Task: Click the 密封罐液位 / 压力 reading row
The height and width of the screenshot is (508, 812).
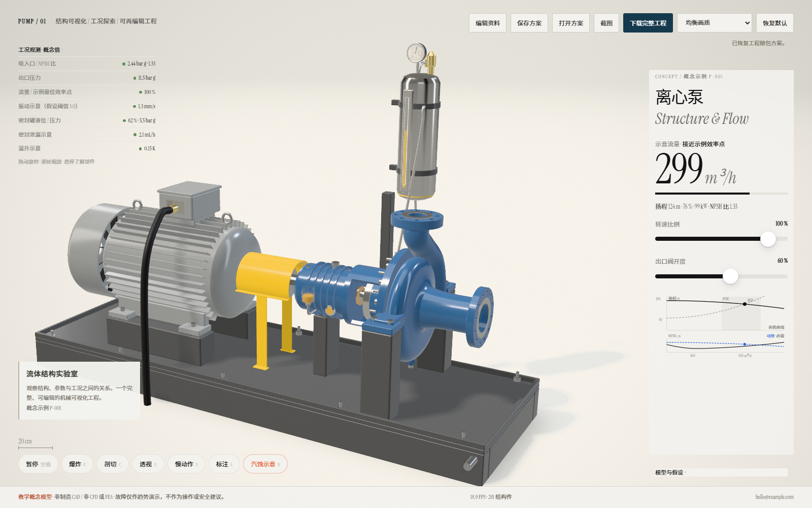Action: [x=87, y=120]
